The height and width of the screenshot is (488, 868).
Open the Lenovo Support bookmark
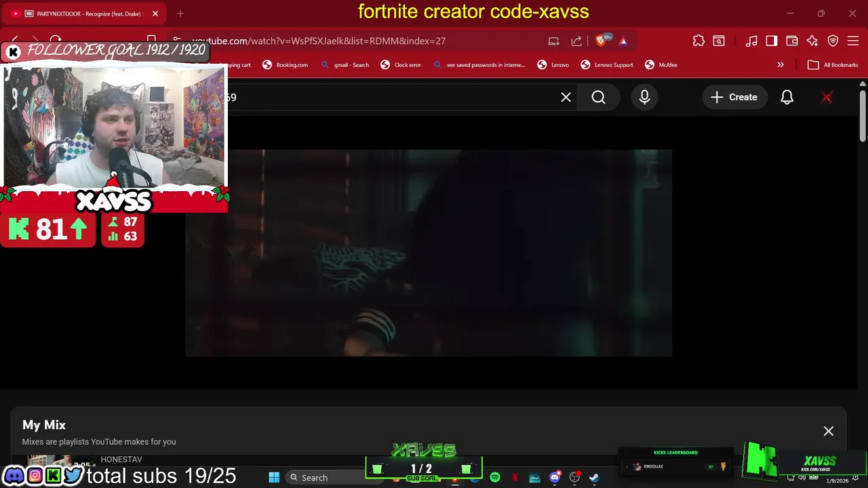(607, 65)
